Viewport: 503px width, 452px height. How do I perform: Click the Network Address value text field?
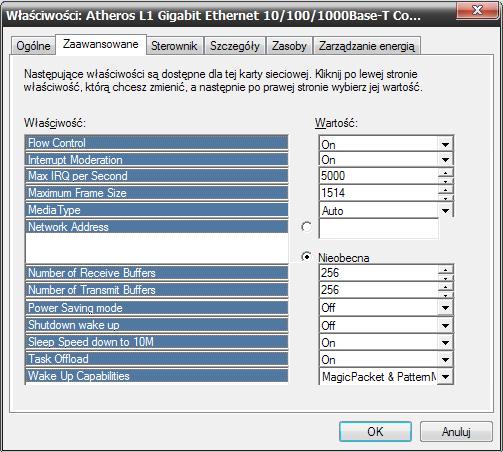(x=379, y=228)
